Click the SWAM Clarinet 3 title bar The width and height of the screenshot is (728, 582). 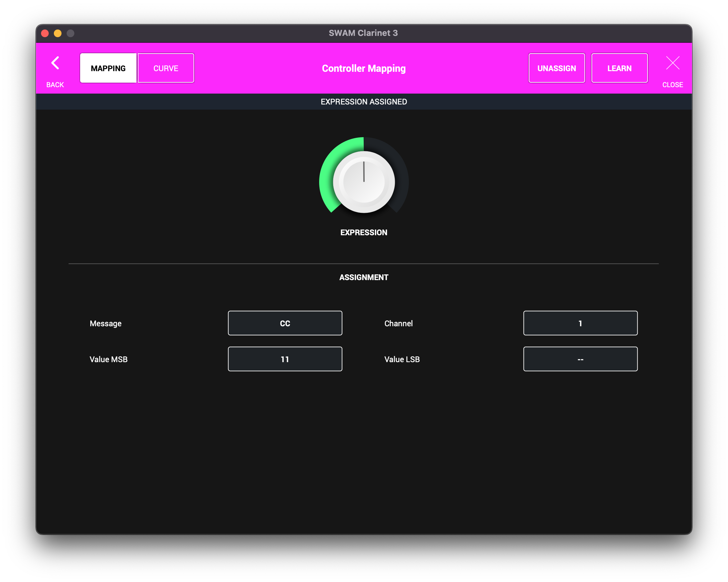363,33
